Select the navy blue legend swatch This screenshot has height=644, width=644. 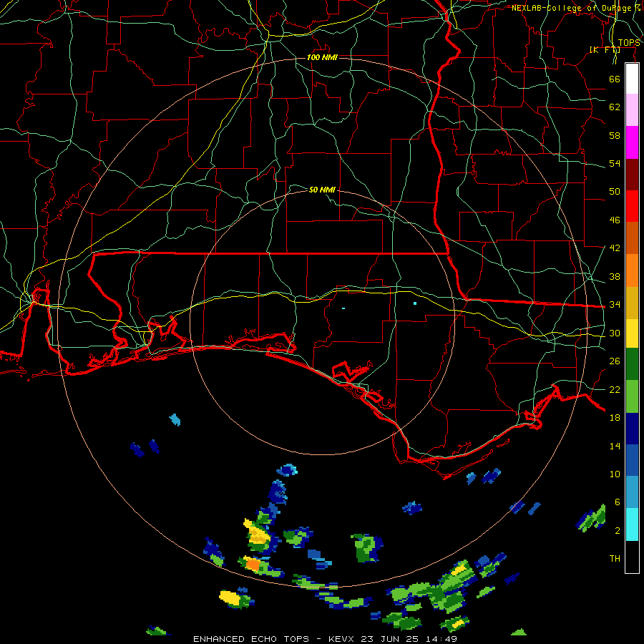pos(632,429)
